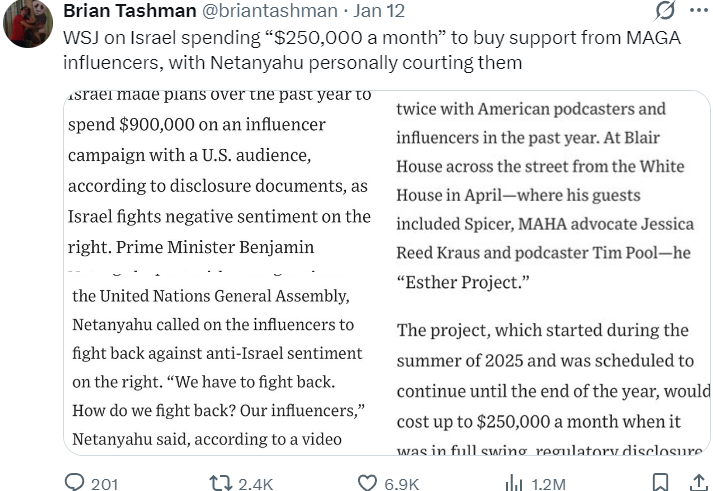Click the reply speech bubble icon
This screenshot has height=491, width=713.
[x=75, y=483]
